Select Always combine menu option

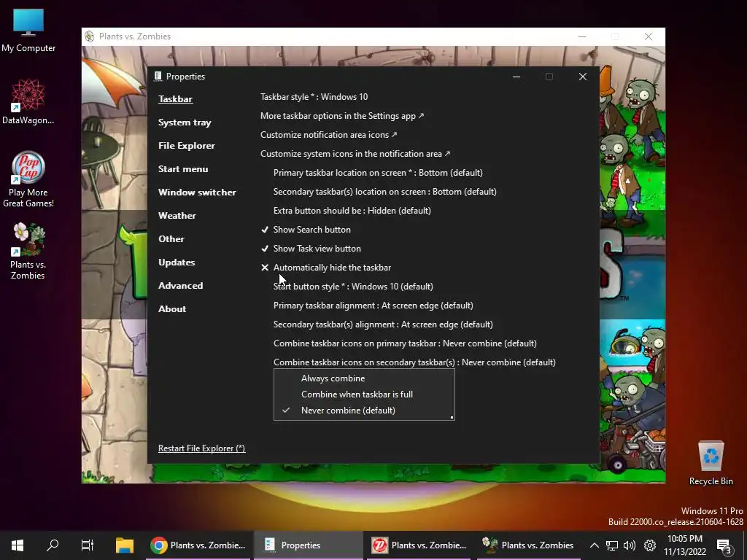[x=364, y=378]
